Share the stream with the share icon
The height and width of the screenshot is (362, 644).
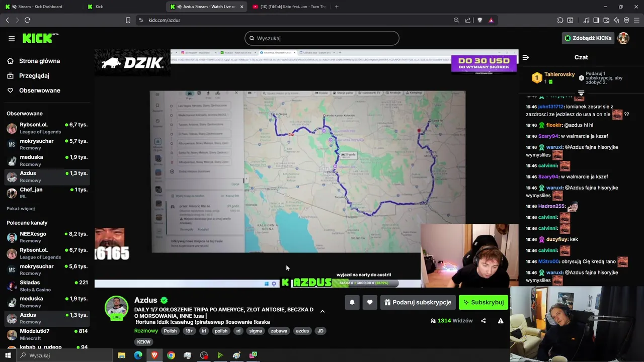click(x=483, y=321)
